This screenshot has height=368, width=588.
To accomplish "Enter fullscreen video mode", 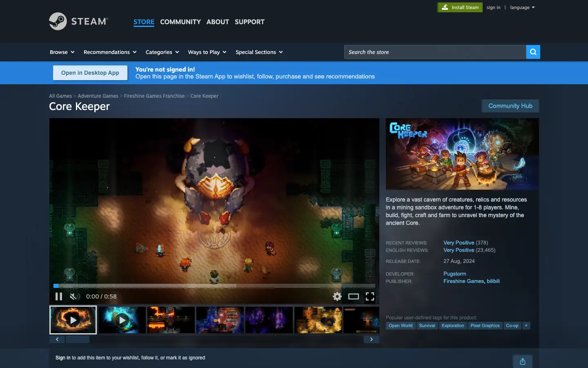I will coord(370,296).
